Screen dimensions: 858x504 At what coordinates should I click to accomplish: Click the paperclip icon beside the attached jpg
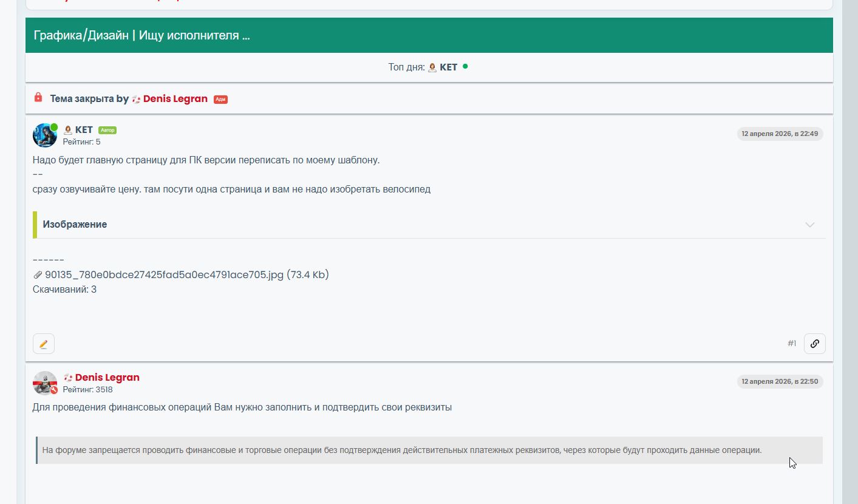[x=38, y=275]
